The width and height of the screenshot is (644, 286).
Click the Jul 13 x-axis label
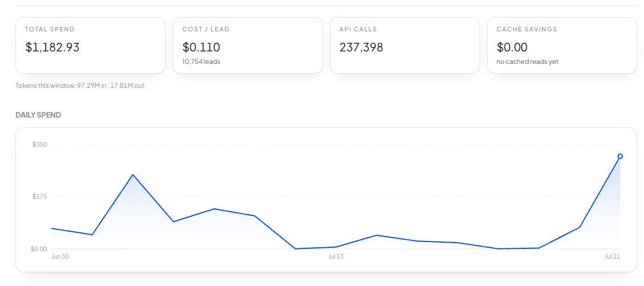point(336,257)
